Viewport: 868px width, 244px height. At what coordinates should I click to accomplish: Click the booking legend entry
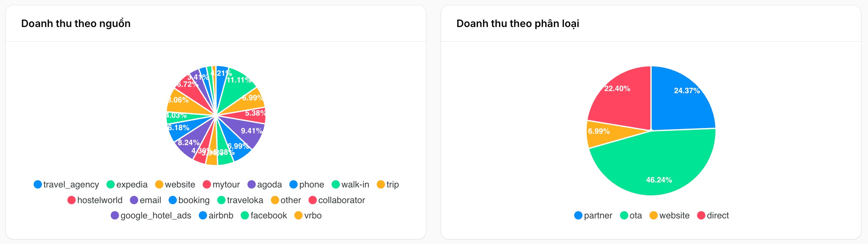click(189, 200)
